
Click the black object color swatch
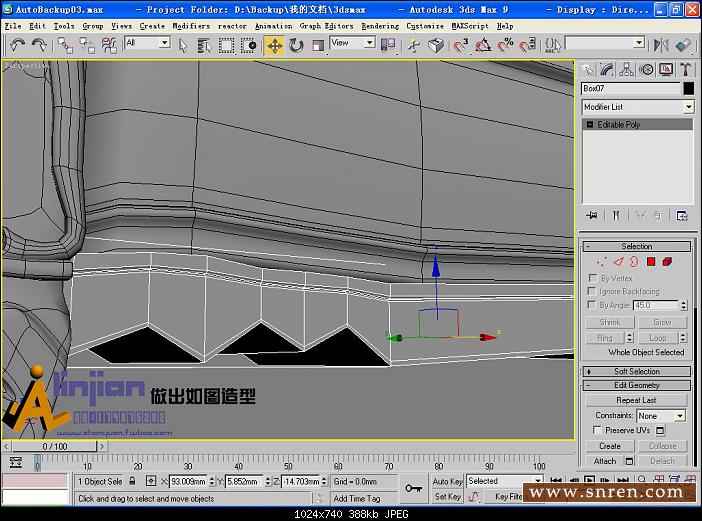[x=688, y=89]
